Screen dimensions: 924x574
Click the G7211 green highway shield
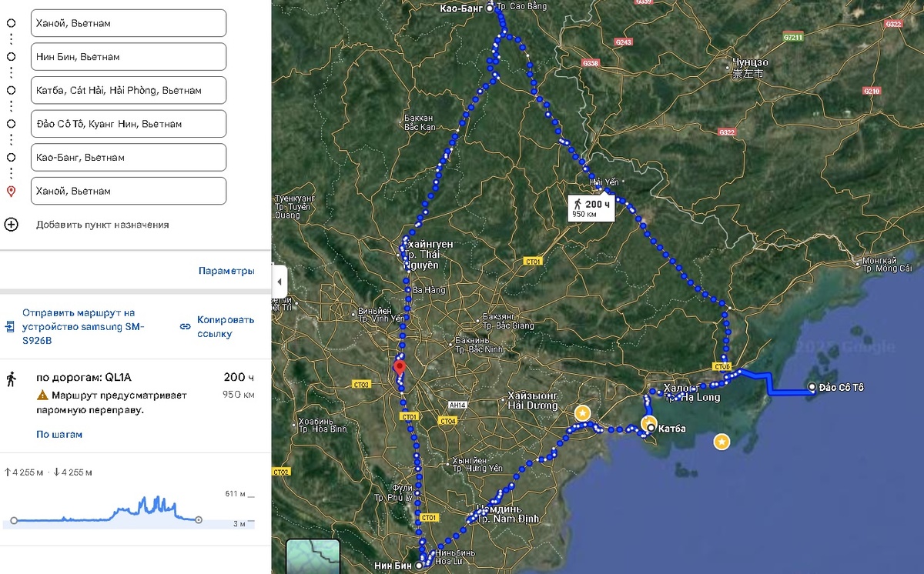(x=793, y=37)
